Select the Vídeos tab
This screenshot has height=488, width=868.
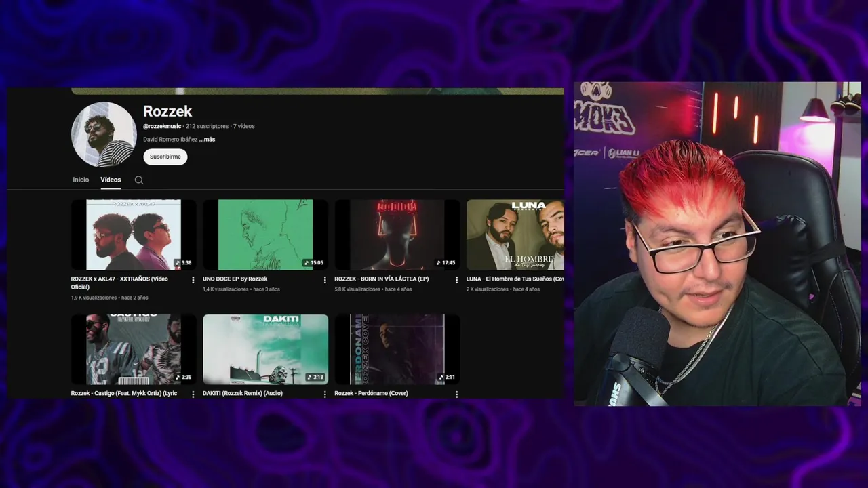(111, 180)
